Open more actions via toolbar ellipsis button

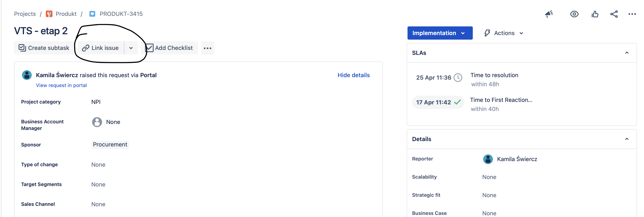click(208, 48)
